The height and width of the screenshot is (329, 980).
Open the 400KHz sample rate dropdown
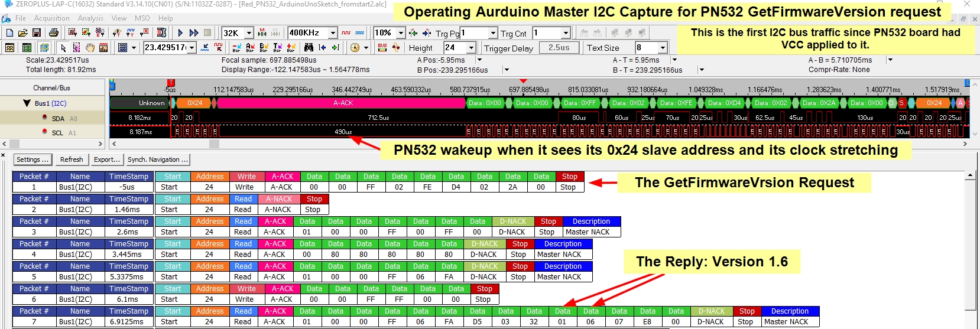pyautogui.click(x=333, y=33)
